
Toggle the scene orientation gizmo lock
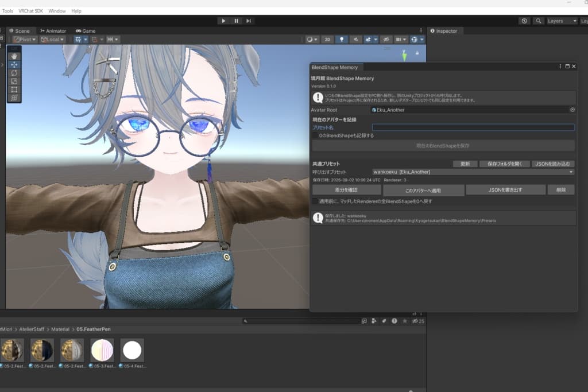click(x=417, y=53)
